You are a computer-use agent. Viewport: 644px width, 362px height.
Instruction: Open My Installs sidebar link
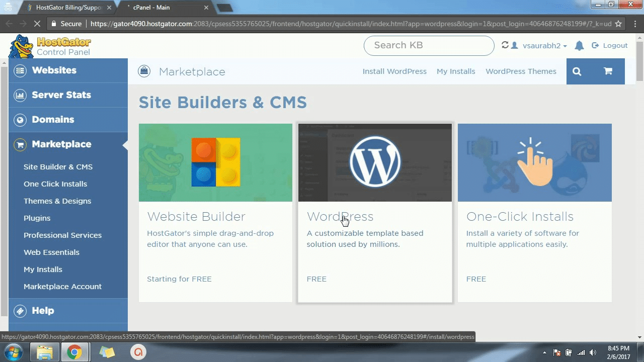[43, 269]
